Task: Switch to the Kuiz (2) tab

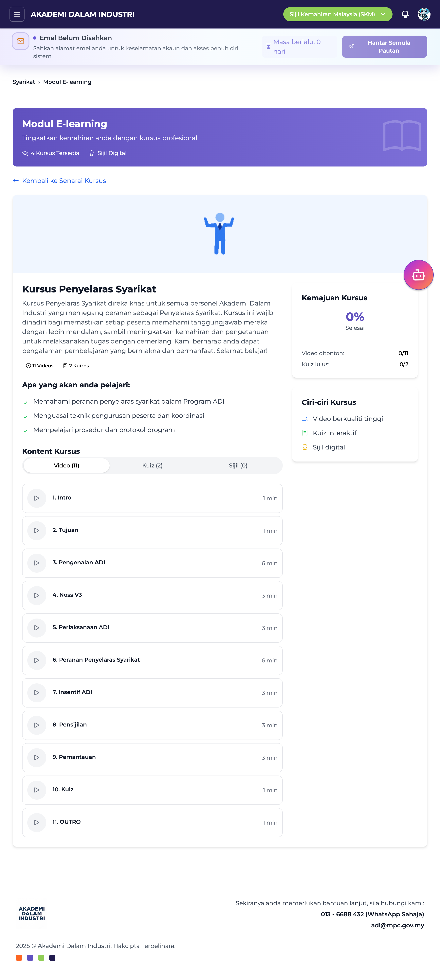Action: 152,465
